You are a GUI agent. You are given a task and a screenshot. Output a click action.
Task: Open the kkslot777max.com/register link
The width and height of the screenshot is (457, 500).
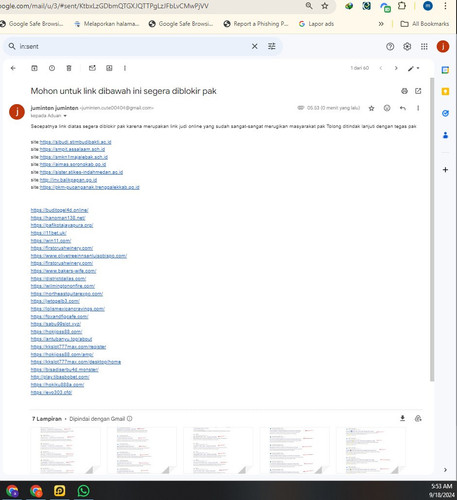(x=68, y=347)
